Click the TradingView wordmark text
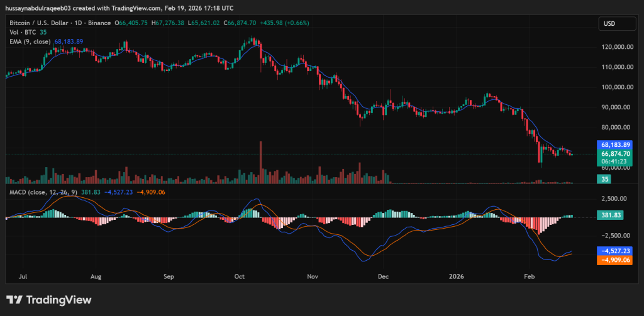Viewport: 644px width, 316px height. click(57, 300)
